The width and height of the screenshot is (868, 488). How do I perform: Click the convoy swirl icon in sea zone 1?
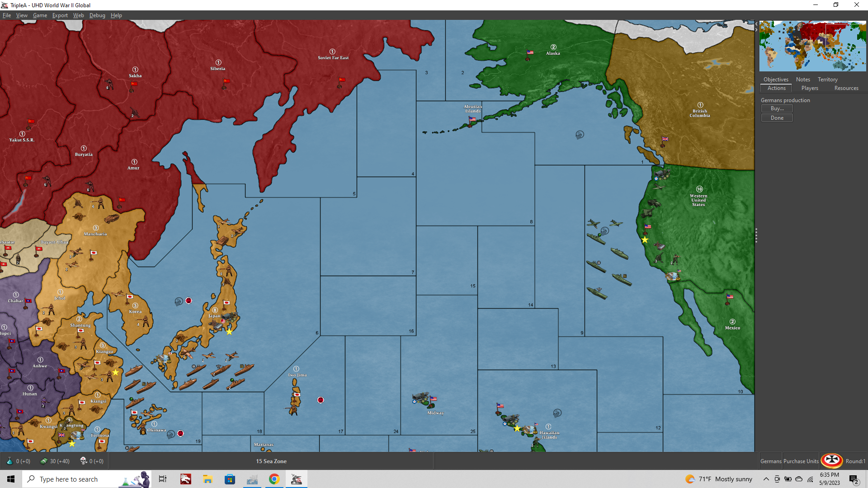coord(580,135)
